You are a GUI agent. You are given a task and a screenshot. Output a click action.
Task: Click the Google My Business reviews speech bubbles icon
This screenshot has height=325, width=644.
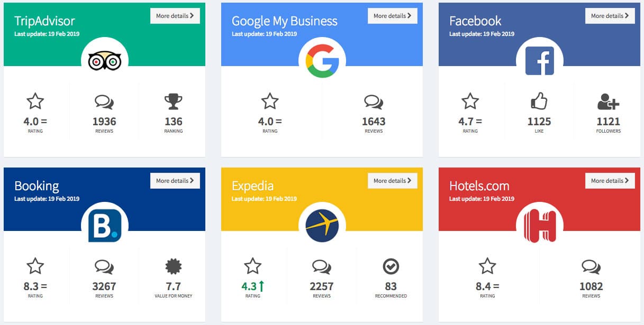[x=374, y=102]
